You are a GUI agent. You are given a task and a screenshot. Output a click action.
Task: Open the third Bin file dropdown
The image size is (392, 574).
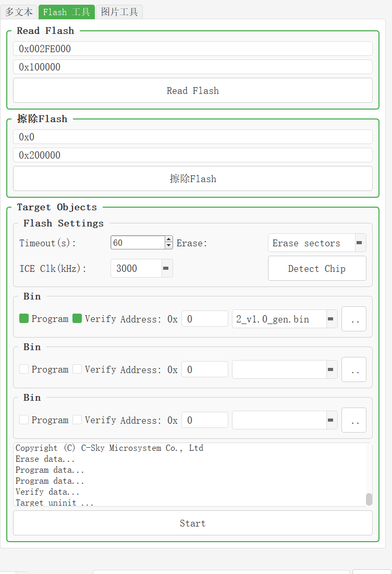pyautogui.click(x=285, y=420)
